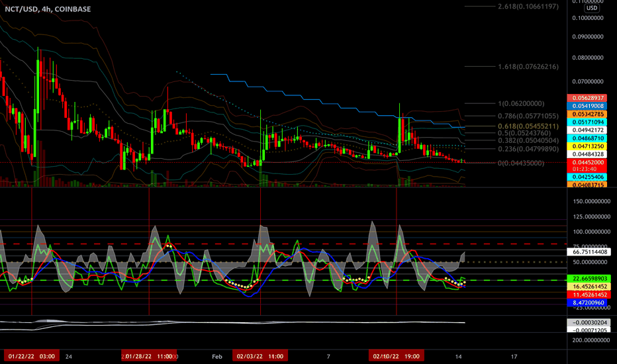617x364 pixels.
Task: Click the current price 0.04452000 label
Action: click(587, 163)
